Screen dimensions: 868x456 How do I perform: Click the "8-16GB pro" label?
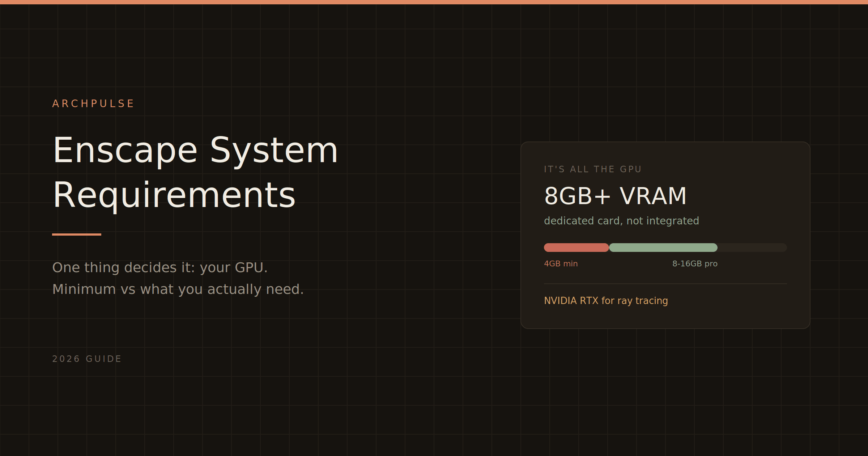click(695, 263)
